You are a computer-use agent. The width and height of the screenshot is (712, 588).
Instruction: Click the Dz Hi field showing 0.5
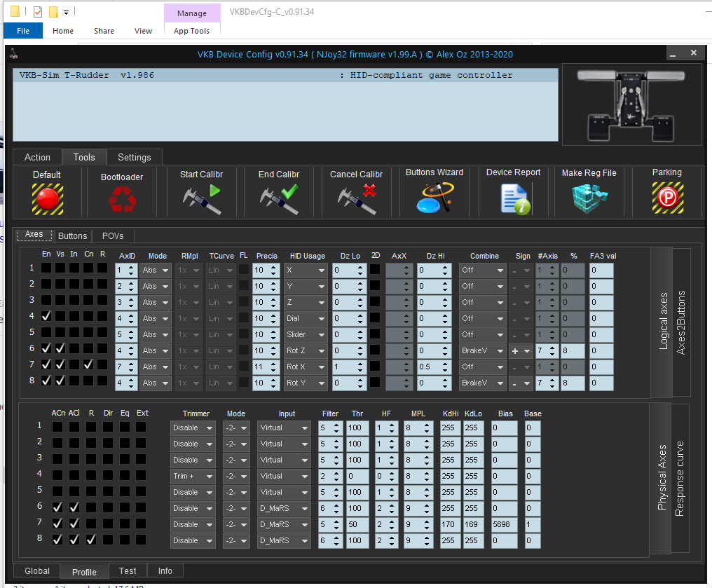pos(434,367)
